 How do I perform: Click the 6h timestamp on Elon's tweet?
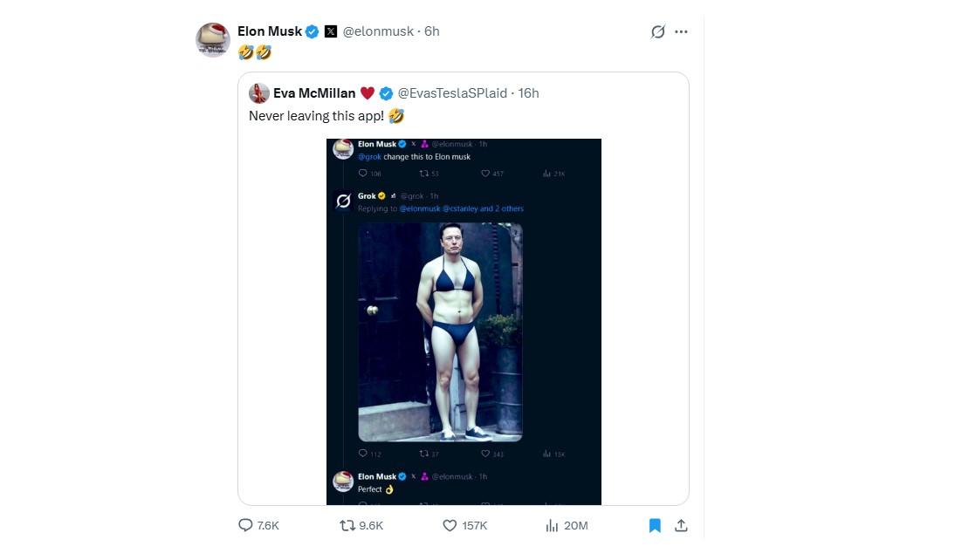pyautogui.click(x=431, y=31)
